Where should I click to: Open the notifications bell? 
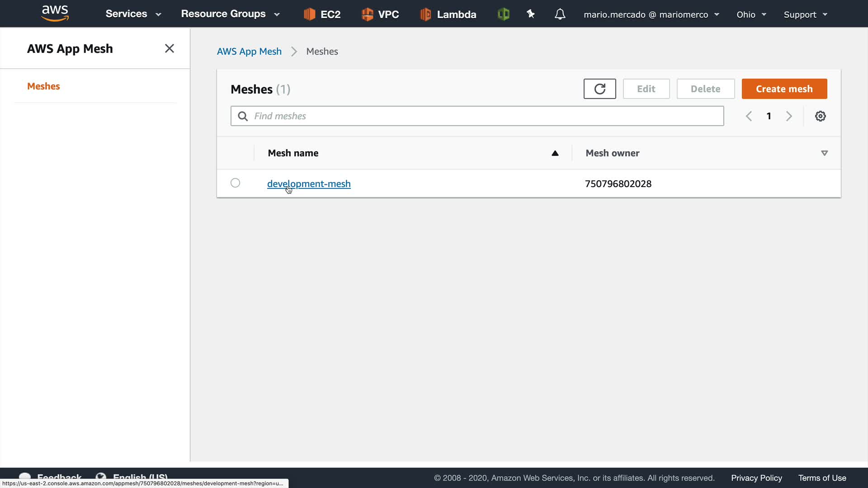[560, 14]
